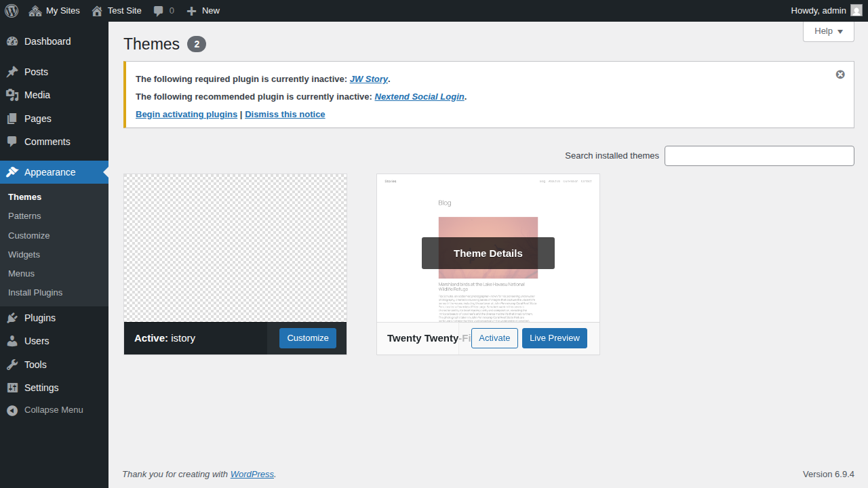Dismiss the plugin notice with the X
The image size is (868, 488).
pos(840,75)
